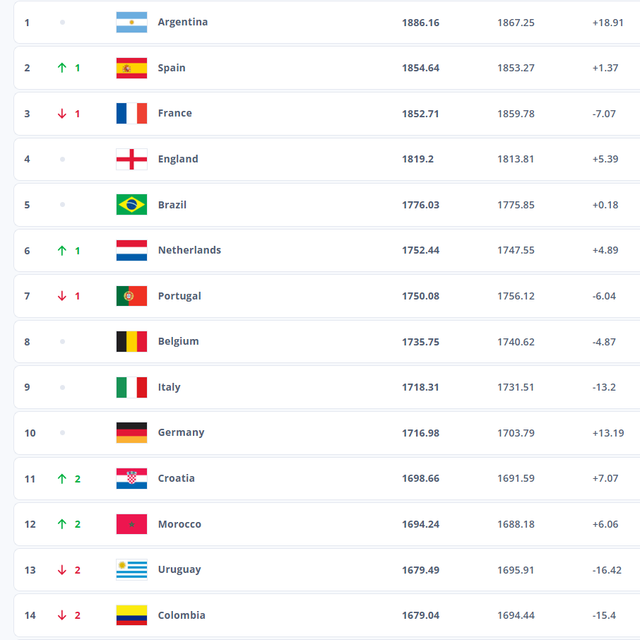Click the Spain flag icon
640x640 pixels.
[x=131, y=68]
